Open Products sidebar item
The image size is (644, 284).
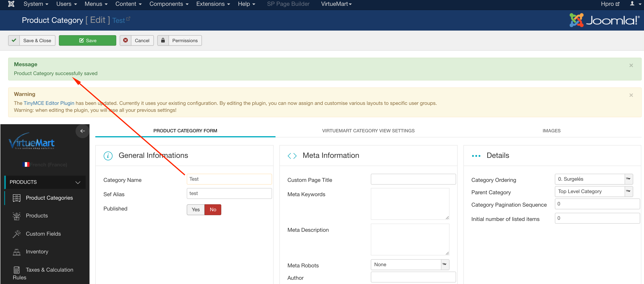[37, 216]
